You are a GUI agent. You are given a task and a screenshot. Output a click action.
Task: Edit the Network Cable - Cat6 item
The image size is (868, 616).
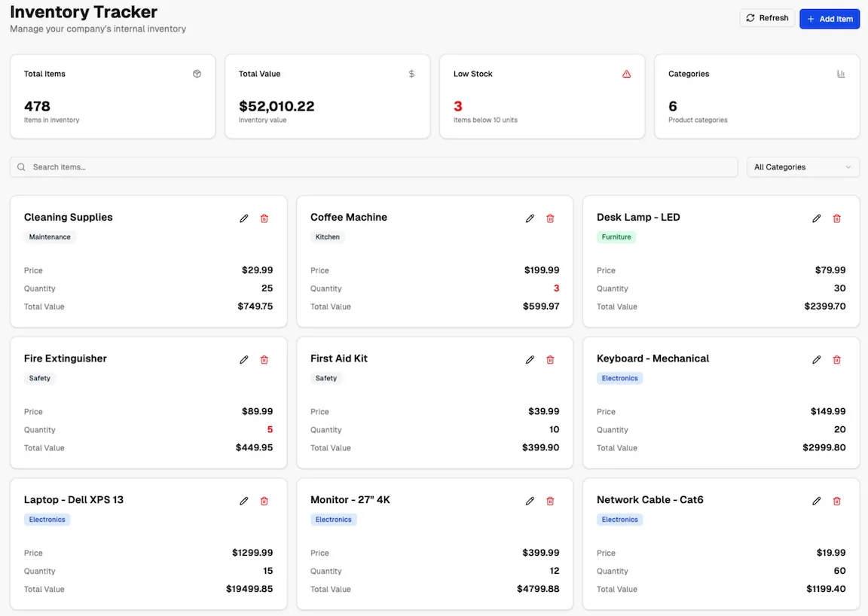coord(816,501)
